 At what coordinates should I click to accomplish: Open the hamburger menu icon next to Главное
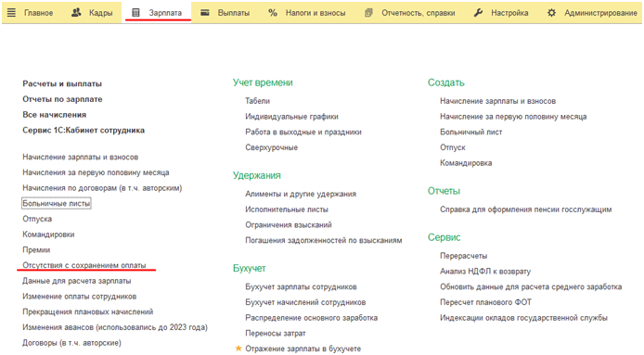(x=11, y=13)
